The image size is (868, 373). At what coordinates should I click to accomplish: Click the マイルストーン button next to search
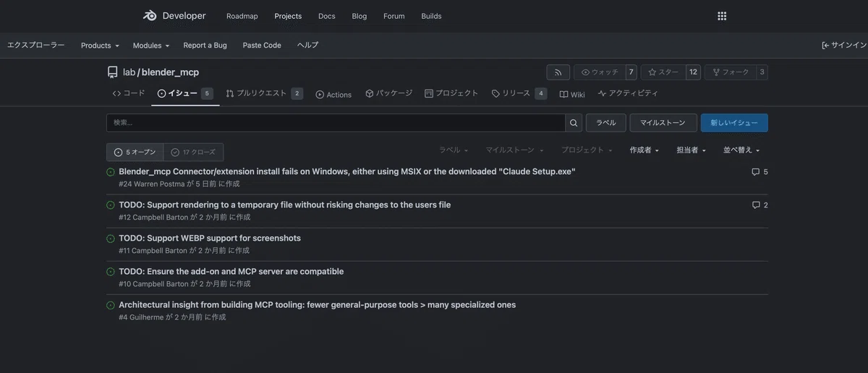coord(663,123)
